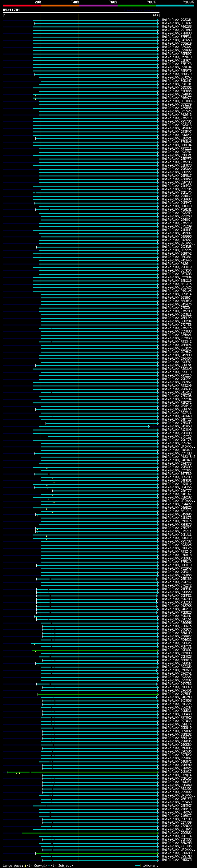Click the query end position 414
This screenshot has height=868, width=197.
coord(155,15)
